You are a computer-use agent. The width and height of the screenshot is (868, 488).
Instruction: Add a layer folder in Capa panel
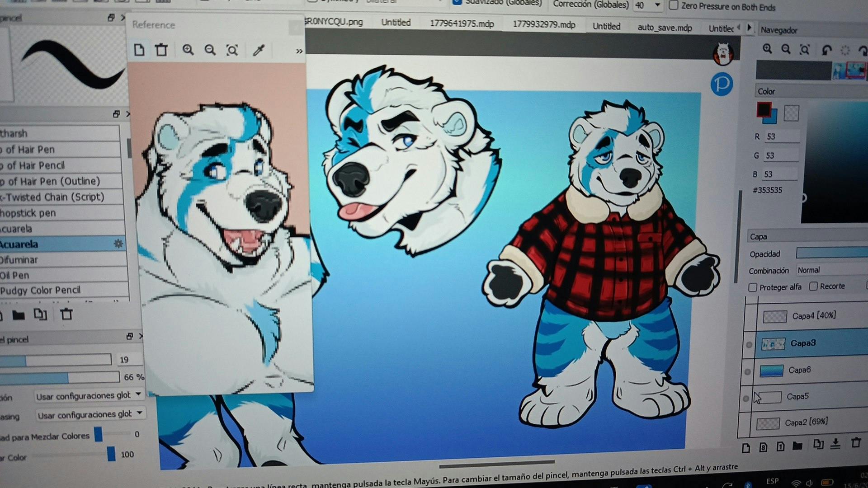[x=797, y=446]
